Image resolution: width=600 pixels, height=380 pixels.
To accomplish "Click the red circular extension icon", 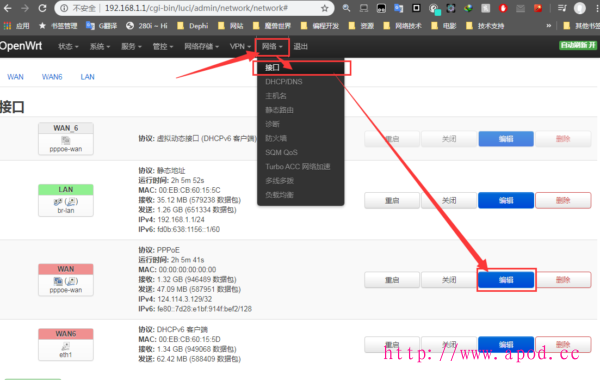I will coord(503,8).
